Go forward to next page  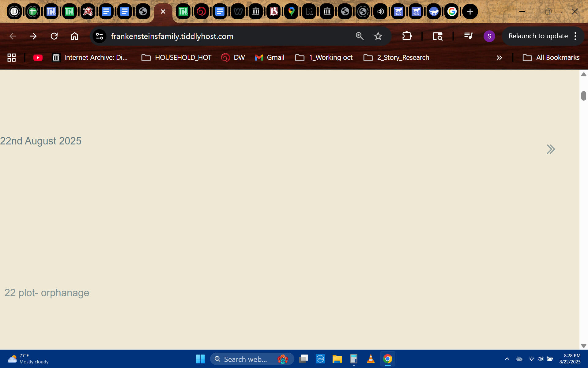(33, 36)
